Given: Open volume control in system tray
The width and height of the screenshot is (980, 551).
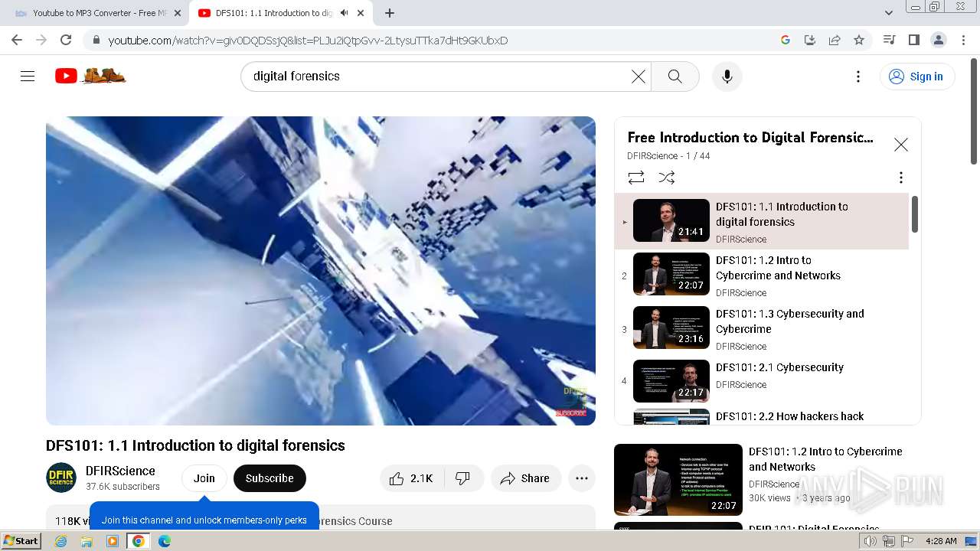Looking at the screenshot, I should (x=871, y=541).
